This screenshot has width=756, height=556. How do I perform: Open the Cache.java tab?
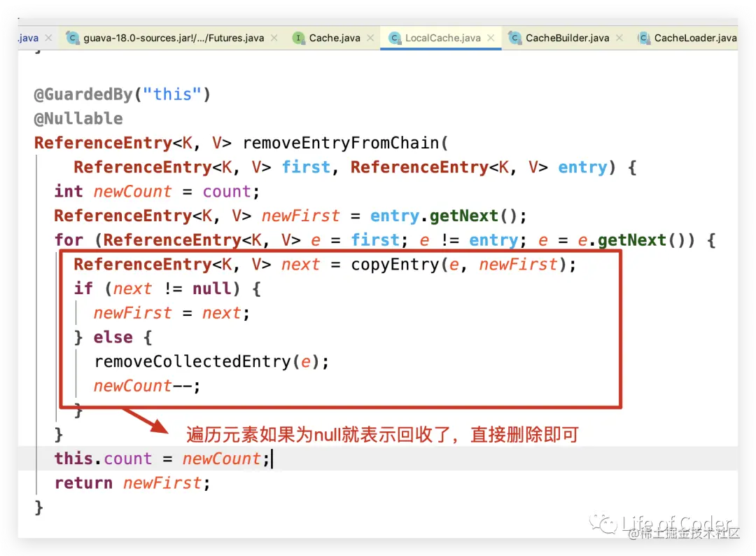pyautogui.click(x=335, y=38)
